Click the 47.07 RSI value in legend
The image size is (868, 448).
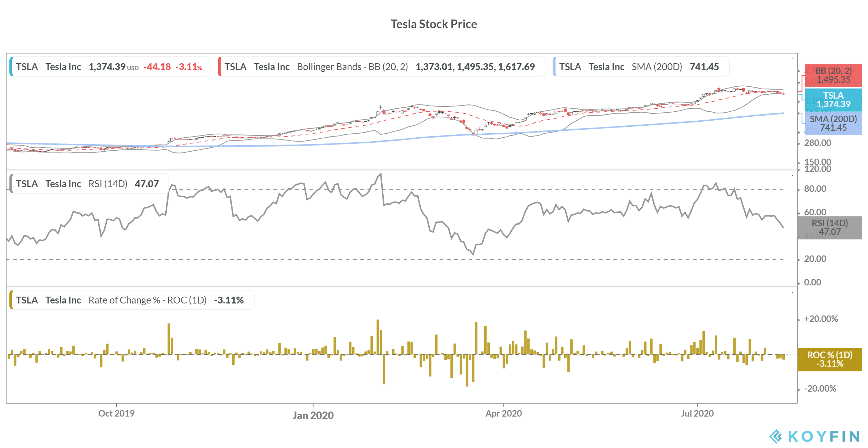pos(146,184)
